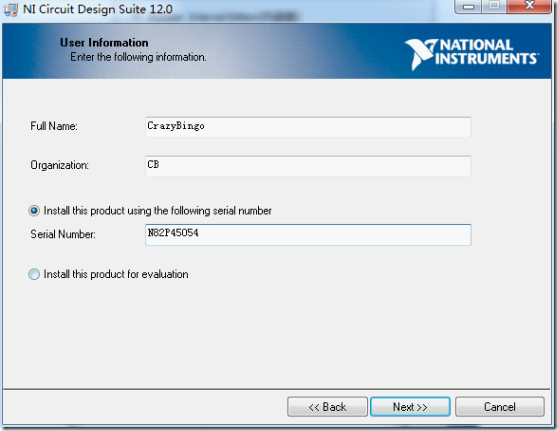This screenshot has width=558, height=431.
Task: Click the 'NI Circuit Design Suite 12.0' title text
Action: tap(98, 9)
